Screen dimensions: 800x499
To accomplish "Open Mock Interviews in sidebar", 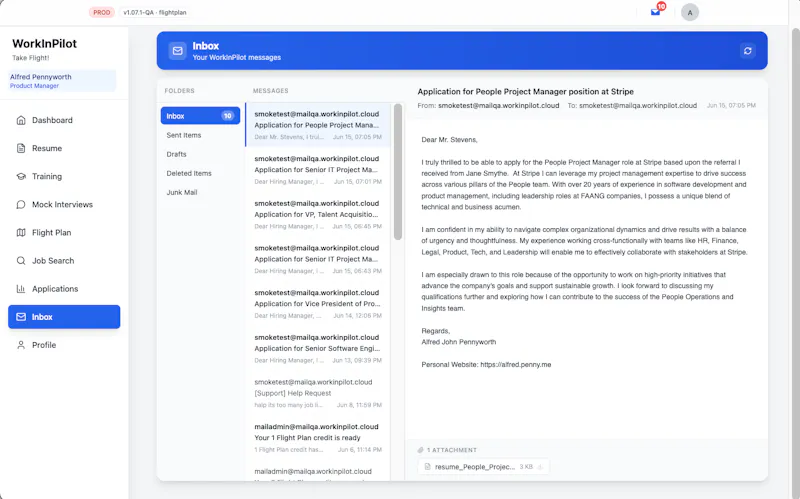I will (x=64, y=204).
